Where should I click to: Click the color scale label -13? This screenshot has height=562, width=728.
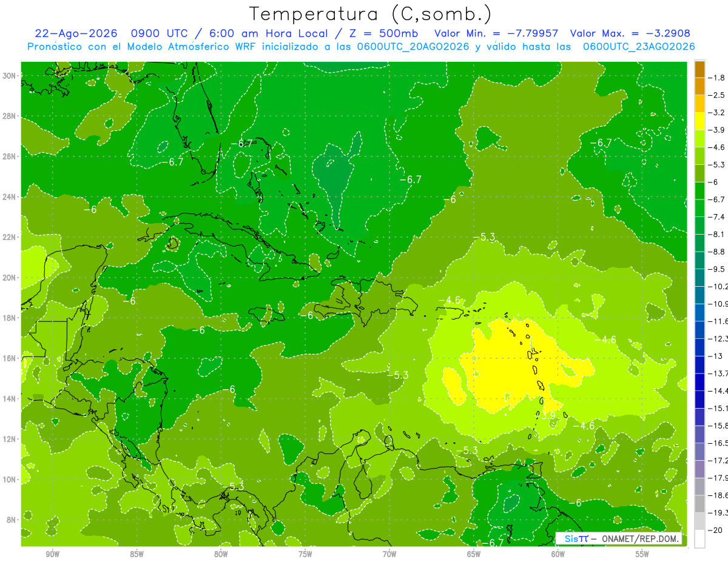click(715, 356)
